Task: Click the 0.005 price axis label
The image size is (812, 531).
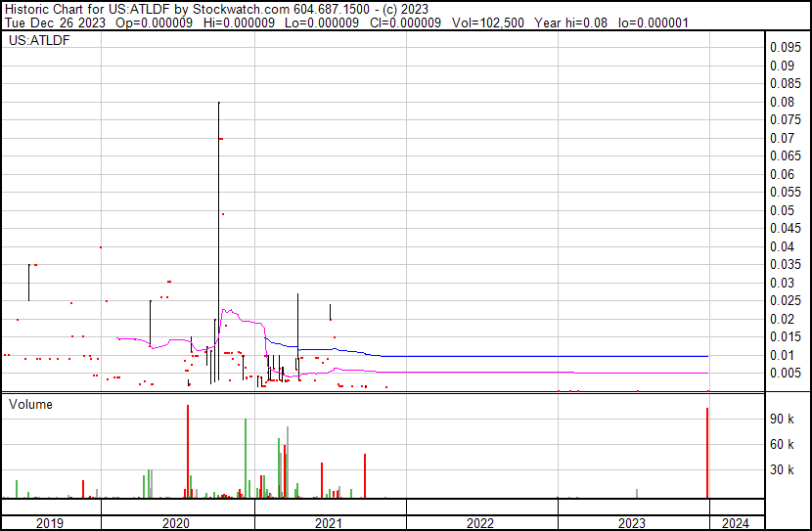Action: point(787,374)
